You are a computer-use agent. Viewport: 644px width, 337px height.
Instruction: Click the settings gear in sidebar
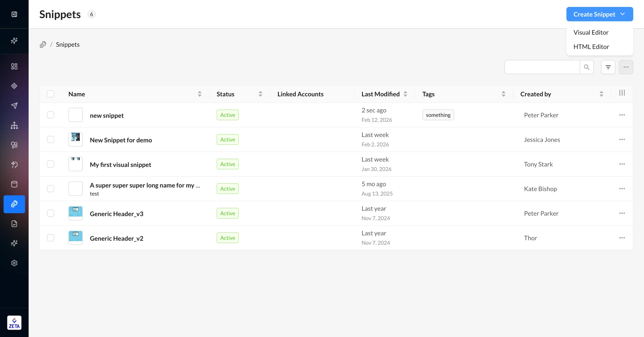tap(14, 263)
